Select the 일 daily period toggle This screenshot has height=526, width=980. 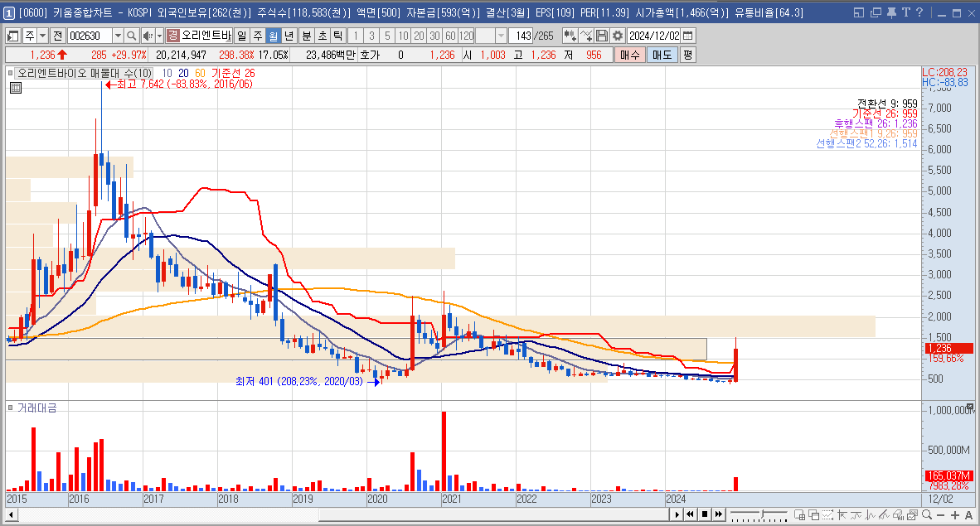pos(242,36)
